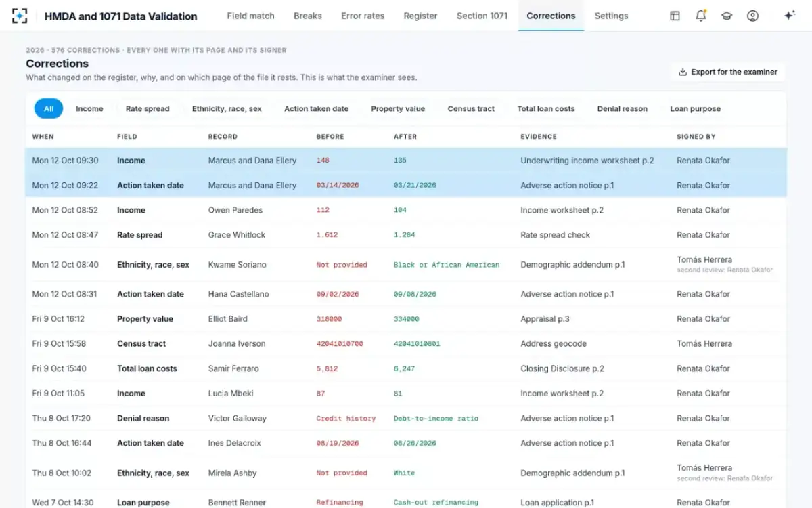Click Cash-out refinancing after value
Screen dimensions: 812x508
pos(436,503)
